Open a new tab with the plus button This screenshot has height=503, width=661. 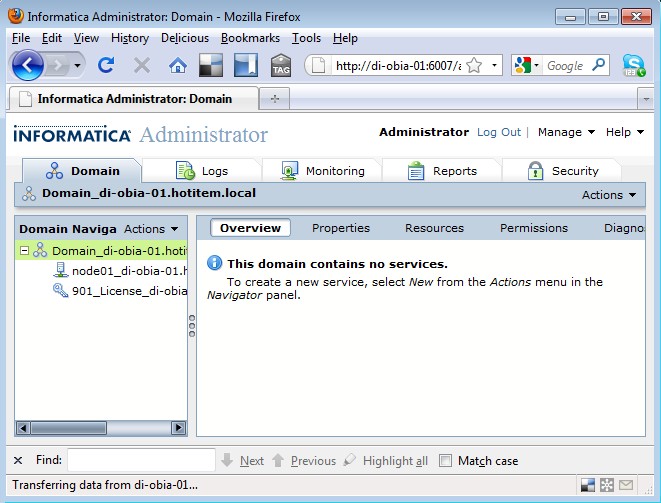click(x=274, y=99)
